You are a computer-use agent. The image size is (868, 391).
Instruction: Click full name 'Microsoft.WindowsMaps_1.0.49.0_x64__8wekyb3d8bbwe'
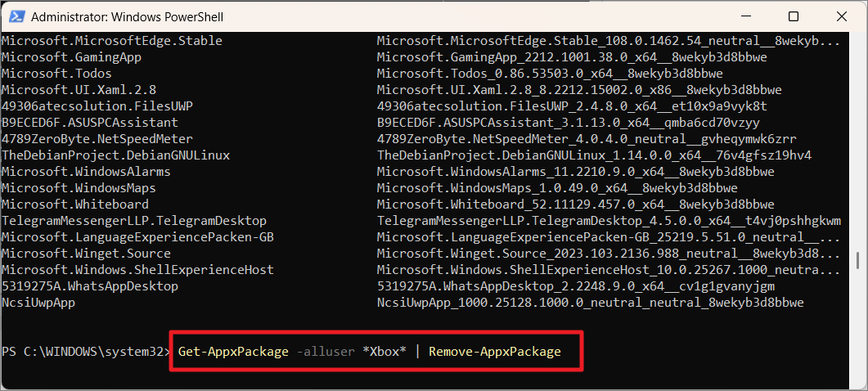[557, 188]
